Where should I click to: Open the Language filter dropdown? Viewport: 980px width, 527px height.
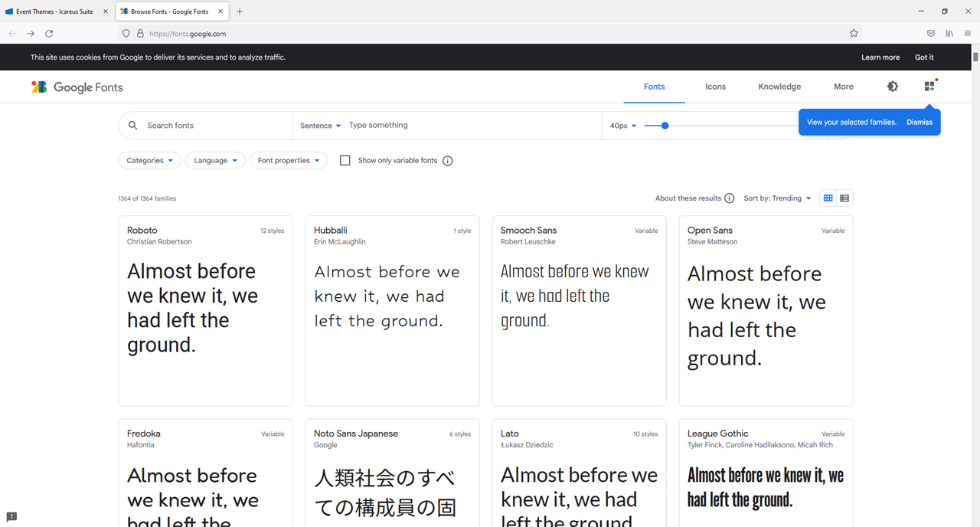coord(215,161)
